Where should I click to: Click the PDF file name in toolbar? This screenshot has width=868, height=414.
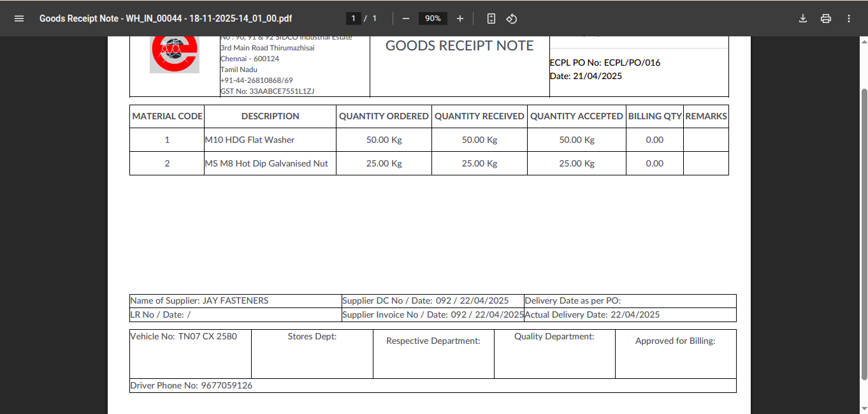point(166,18)
